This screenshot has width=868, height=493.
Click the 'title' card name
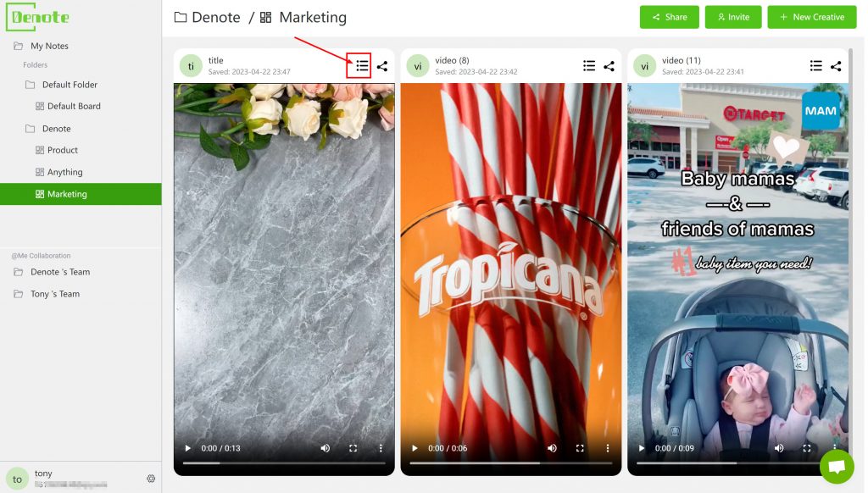coord(216,60)
